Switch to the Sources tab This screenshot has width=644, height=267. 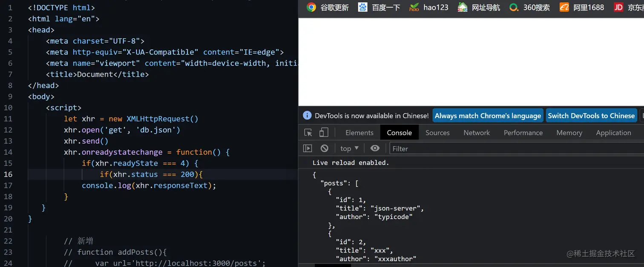click(437, 133)
